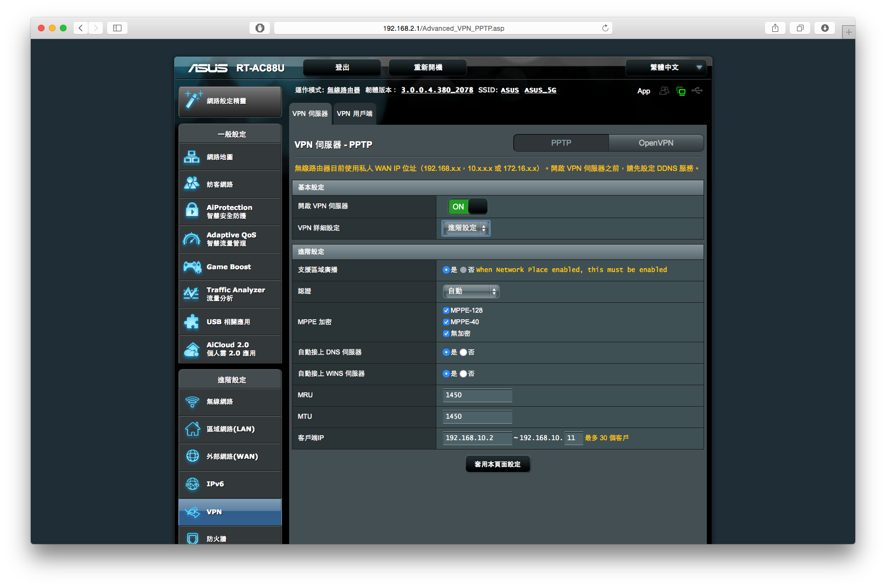Click the logout button
Viewport: 886px width, 588px height.
(342, 67)
